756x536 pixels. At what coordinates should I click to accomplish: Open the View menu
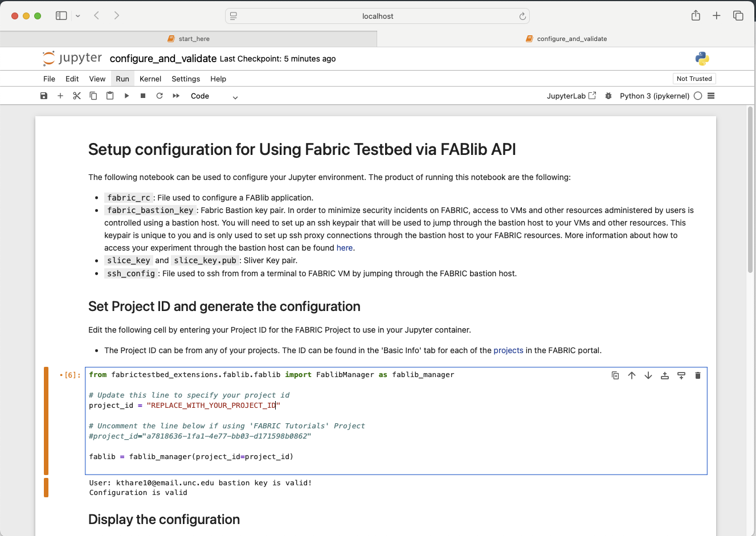pos(97,79)
